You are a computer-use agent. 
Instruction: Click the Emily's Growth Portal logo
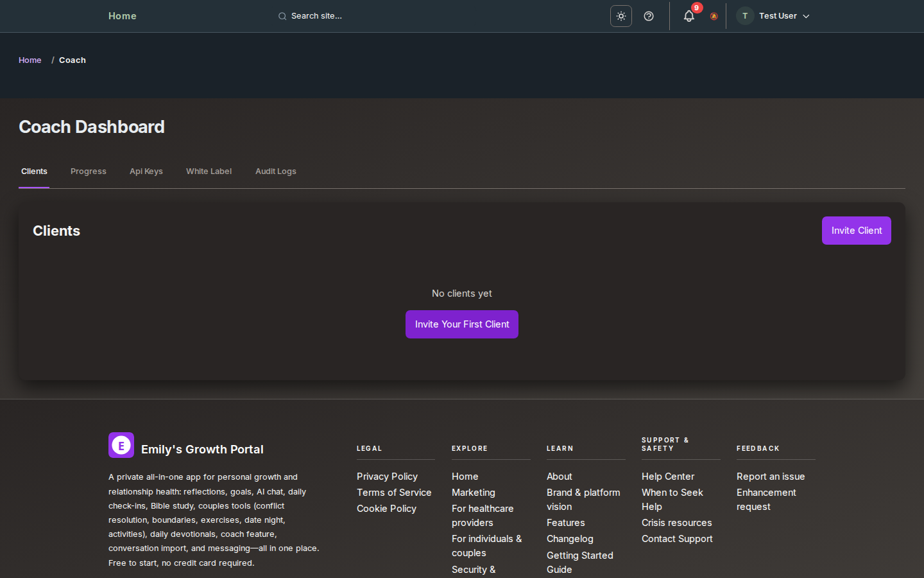[121, 445]
